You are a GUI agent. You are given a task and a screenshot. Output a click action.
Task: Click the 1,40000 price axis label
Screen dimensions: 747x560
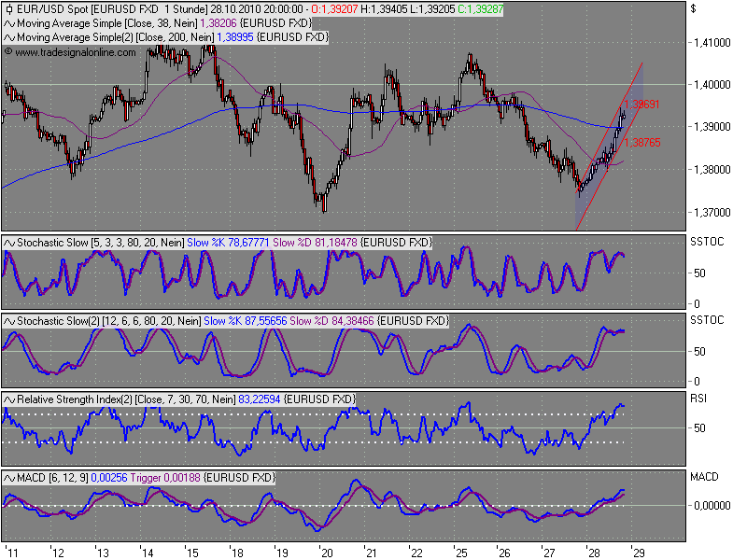(x=712, y=85)
